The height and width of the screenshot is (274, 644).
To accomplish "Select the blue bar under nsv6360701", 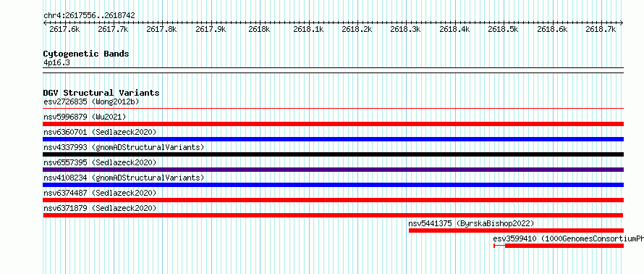I will (334, 139).
